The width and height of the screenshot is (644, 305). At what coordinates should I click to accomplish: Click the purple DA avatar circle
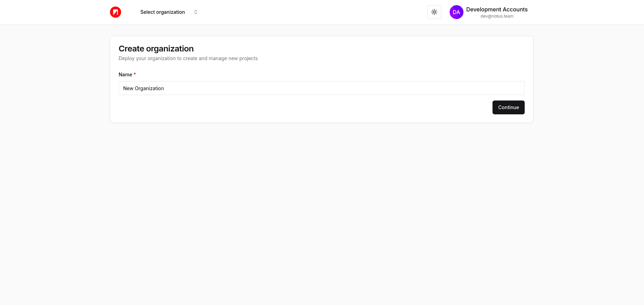click(x=456, y=12)
